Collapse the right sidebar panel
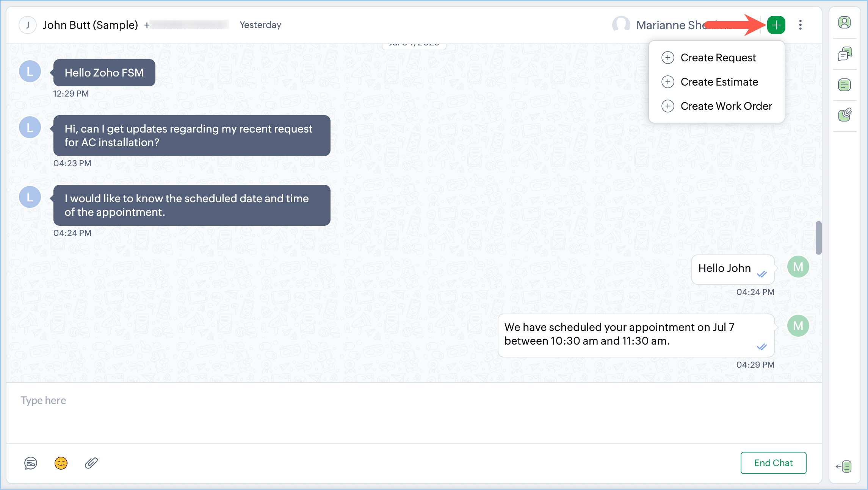The image size is (868, 490). tap(844, 467)
